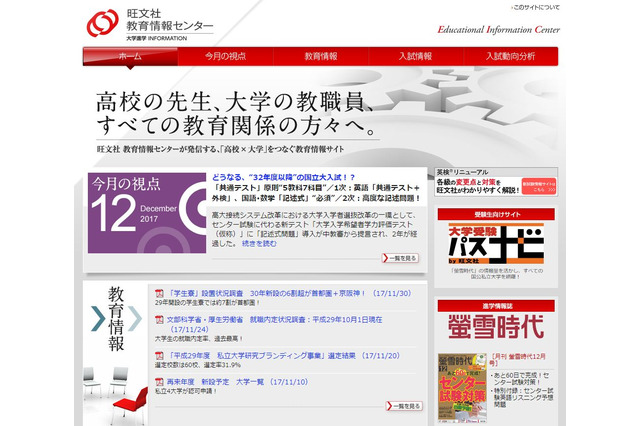Click the left dark arrow beside 教育情報

[x=98, y=319]
